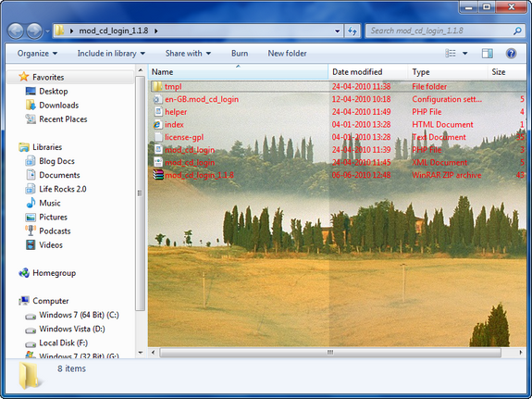
Task: Click the date 06-06-2010 12:48
Action: (362, 175)
